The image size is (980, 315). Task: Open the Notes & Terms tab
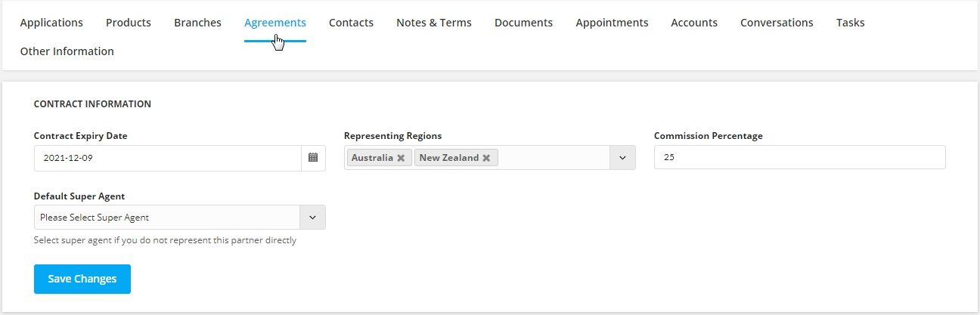(x=434, y=23)
